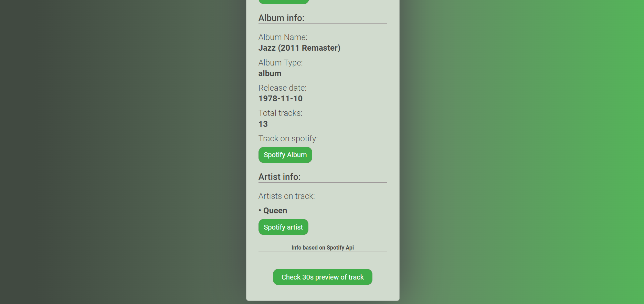This screenshot has height=304, width=644.
Task: Click the Track on spotify label
Action: 288,139
